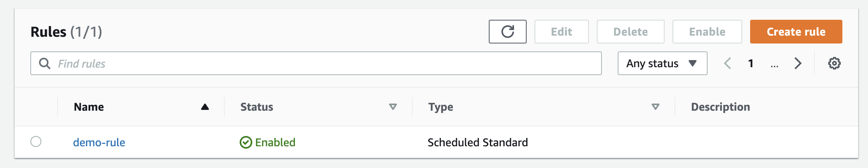Focus the Find rules search field
This screenshot has width=868, height=168.
316,63
